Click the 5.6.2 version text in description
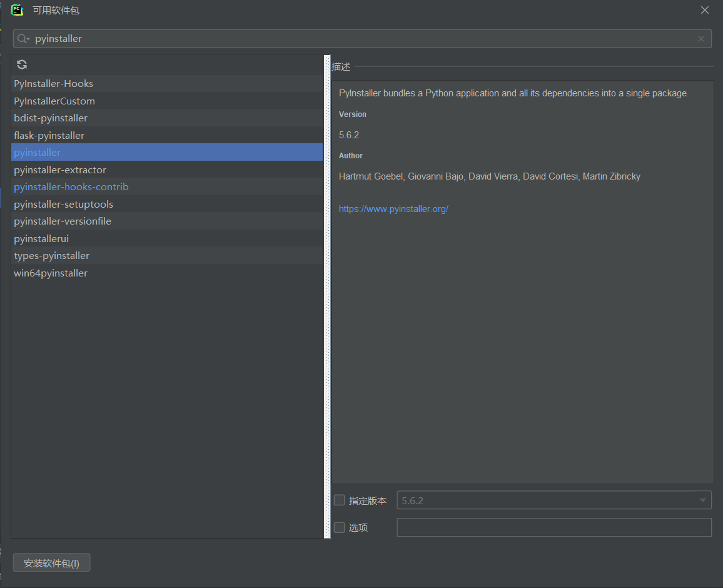This screenshot has width=723, height=588. (349, 135)
